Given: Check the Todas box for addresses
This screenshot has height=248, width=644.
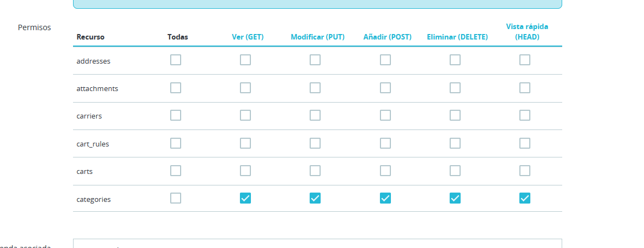Looking at the screenshot, I should point(176,60).
